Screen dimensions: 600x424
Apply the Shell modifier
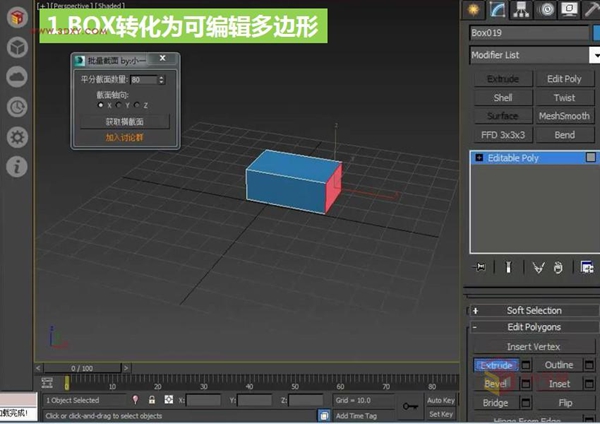[503, 98]
